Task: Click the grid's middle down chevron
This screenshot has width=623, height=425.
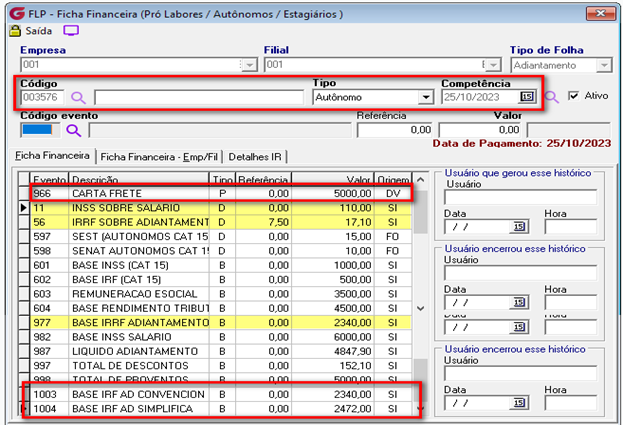Action: coord(421,308)
